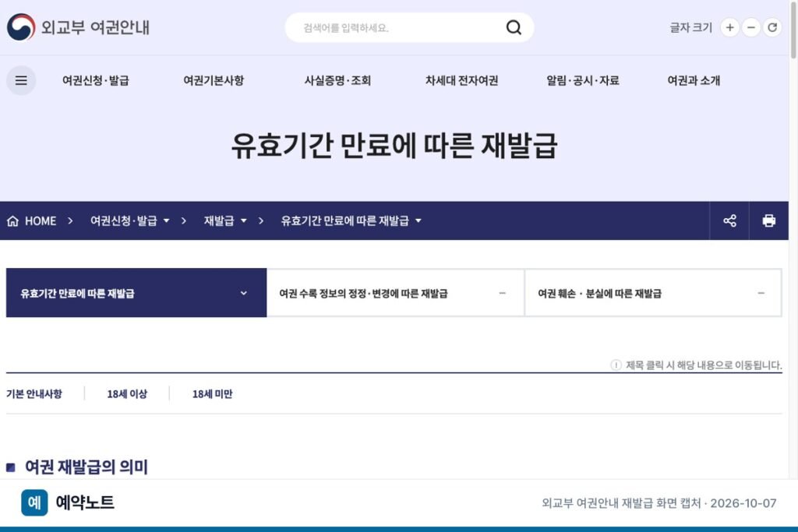
Task: Click the share icon
Action: pyautogui.click(x=729, y=220)
